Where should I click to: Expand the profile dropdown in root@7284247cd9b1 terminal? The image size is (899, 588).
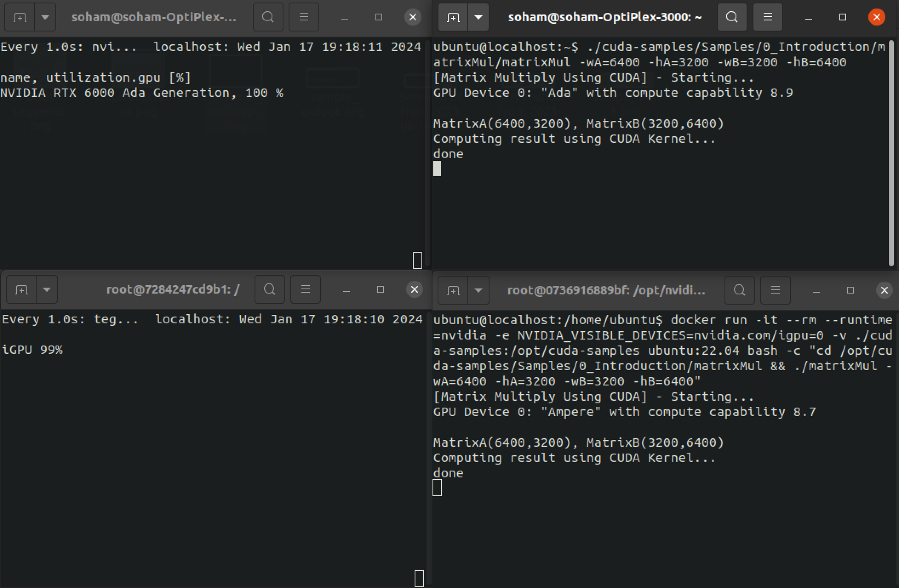(x=47, y=289)
